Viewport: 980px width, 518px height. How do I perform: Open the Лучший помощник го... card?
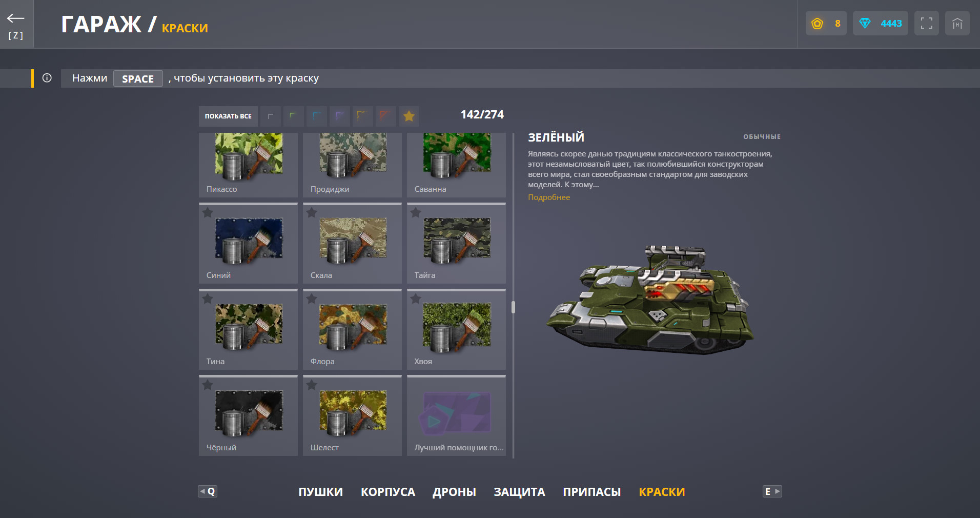(x=456, y=415)
